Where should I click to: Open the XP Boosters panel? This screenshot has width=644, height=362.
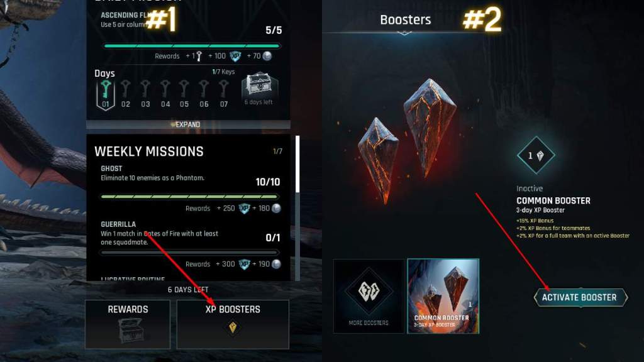(x=233, y=324)
